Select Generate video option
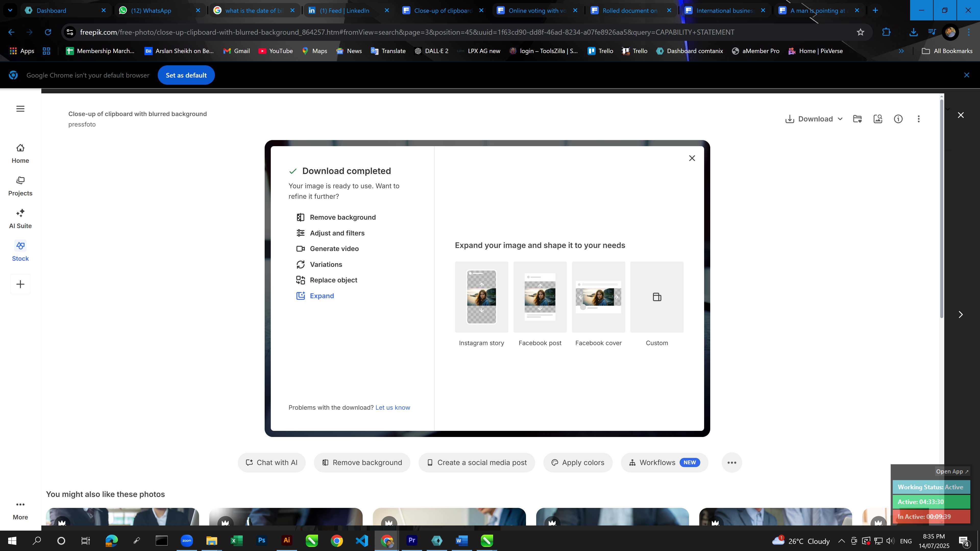980x551 pixels. pos(327,249)
